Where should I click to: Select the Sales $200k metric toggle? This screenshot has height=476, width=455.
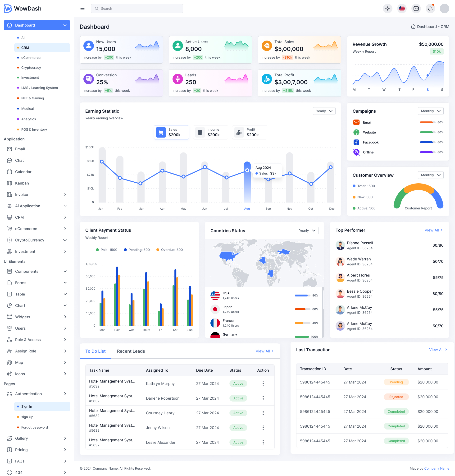coord(171,132)
